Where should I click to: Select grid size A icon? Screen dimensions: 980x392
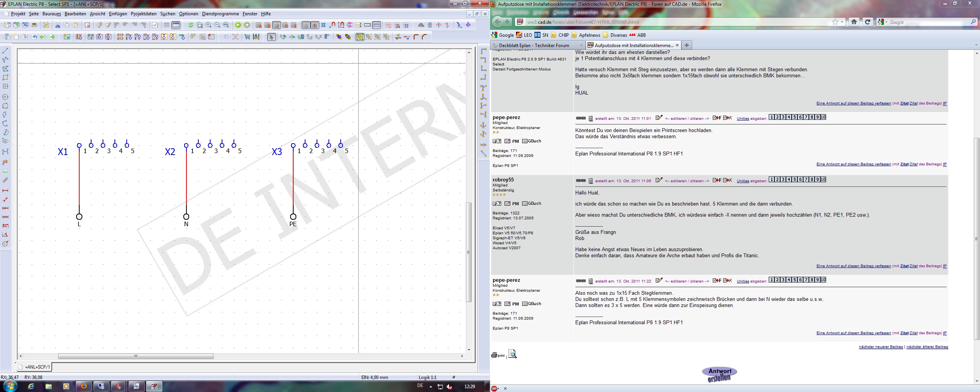click(x=259, y=25)
